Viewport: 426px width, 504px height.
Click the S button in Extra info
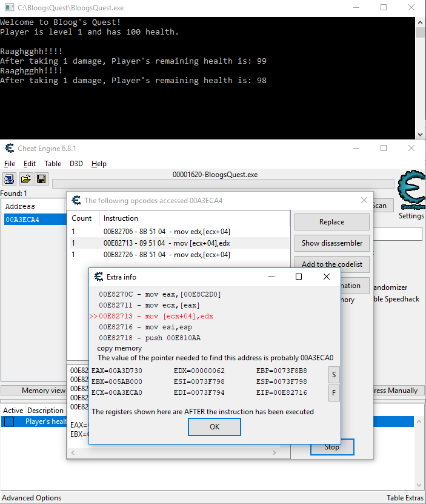(334, 375)
